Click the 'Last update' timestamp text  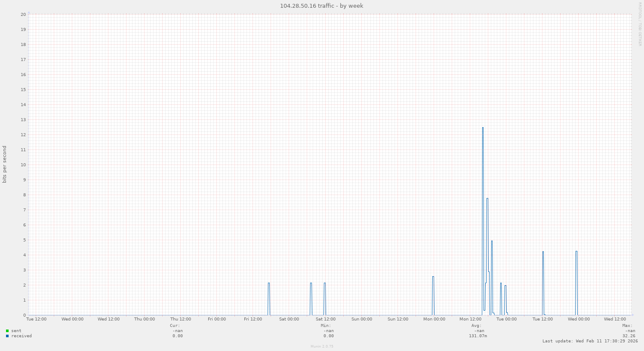[x=590, y=341]
